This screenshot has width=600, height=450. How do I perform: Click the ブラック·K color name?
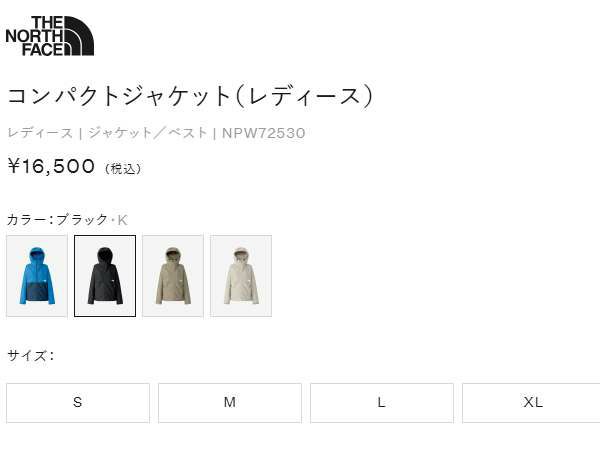point(92,220)
